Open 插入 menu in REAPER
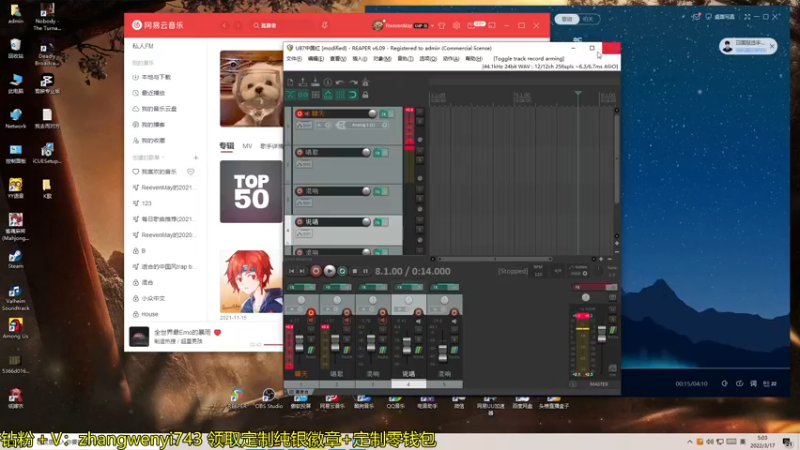The image size is (800, 450). pos(359,59)
